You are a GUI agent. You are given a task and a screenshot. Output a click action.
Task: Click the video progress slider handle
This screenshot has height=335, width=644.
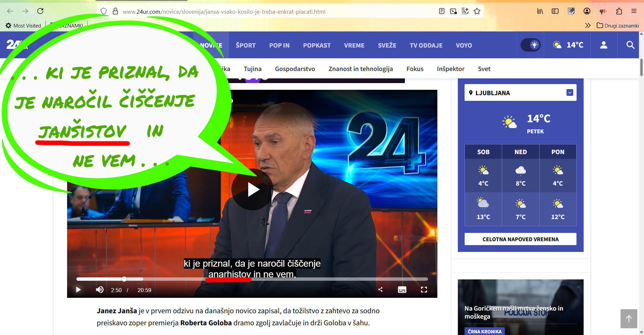pyautogui.click(x=124, y=279)
